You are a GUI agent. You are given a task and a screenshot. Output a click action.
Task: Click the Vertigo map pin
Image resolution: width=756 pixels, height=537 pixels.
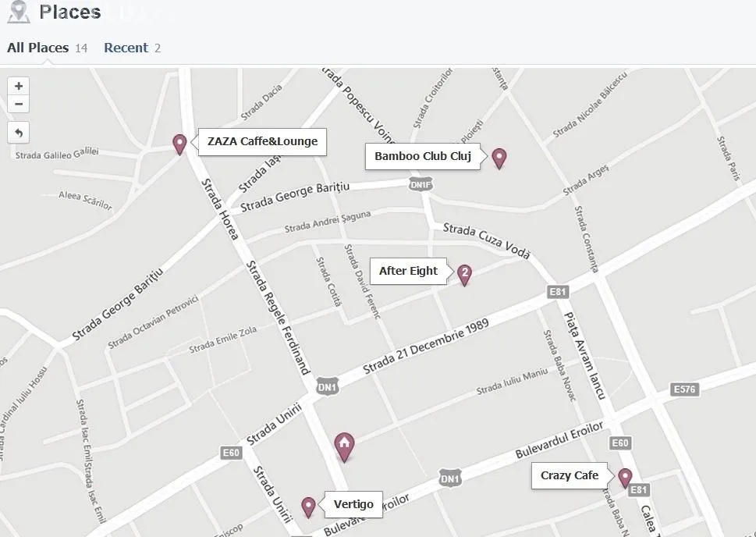pyautogui.click(x=308, y=507)
